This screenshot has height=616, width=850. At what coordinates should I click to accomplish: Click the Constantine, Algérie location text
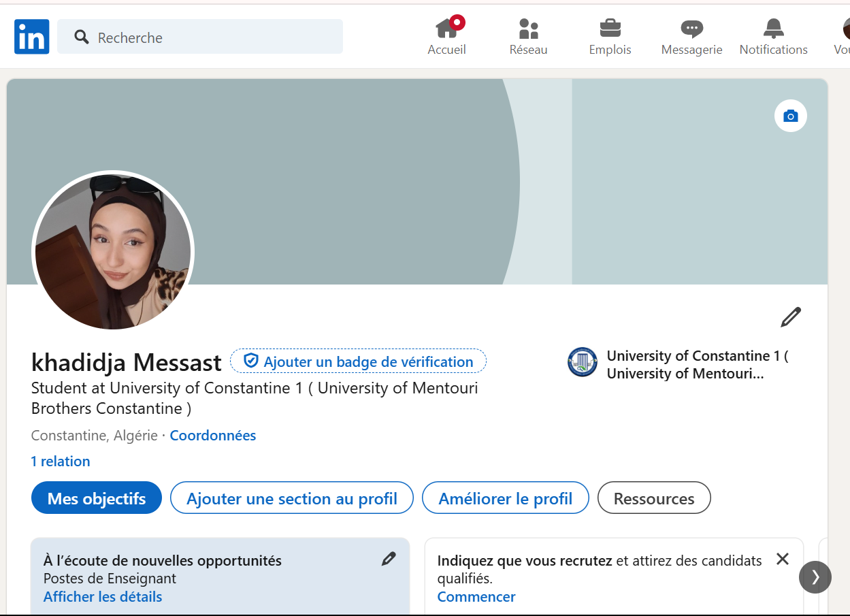click(95, 436)
